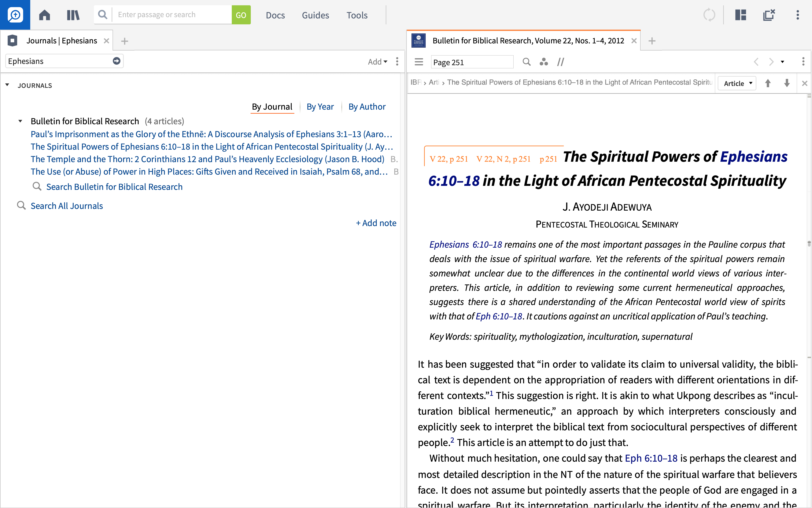Screen dimensions: 812x508
Task: Open the Library books icon
Action: click(73, 15)
